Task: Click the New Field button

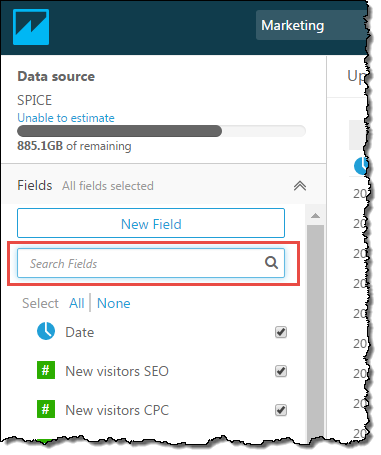Action: coord(151,223)
